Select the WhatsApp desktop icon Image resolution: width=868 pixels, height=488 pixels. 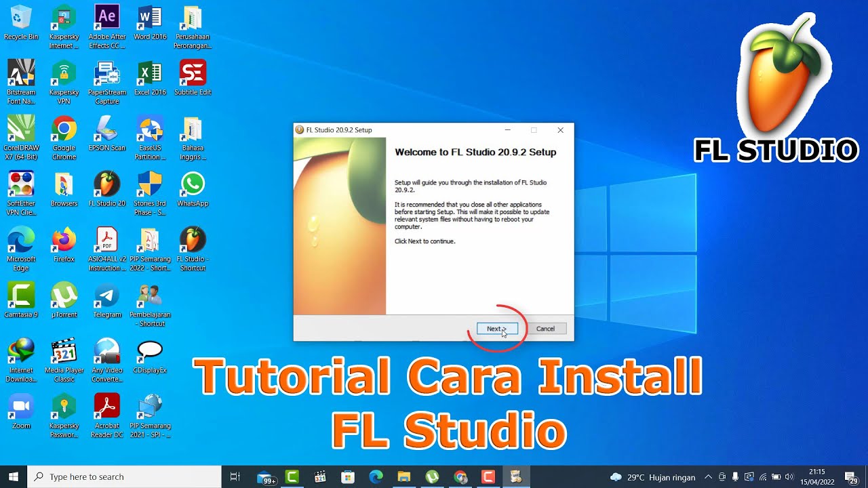coord(193,189)
